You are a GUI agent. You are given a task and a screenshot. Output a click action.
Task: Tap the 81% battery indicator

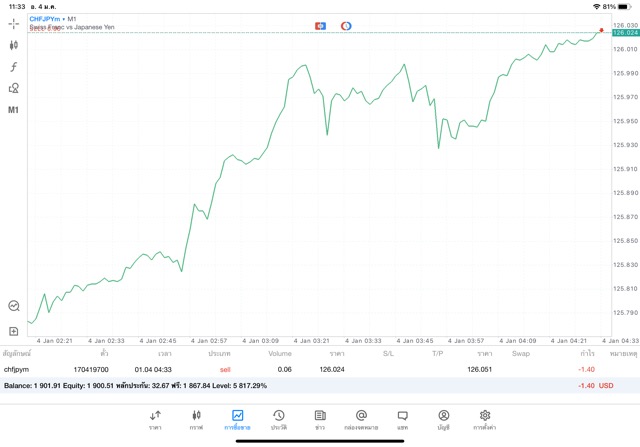pos(616,7)
